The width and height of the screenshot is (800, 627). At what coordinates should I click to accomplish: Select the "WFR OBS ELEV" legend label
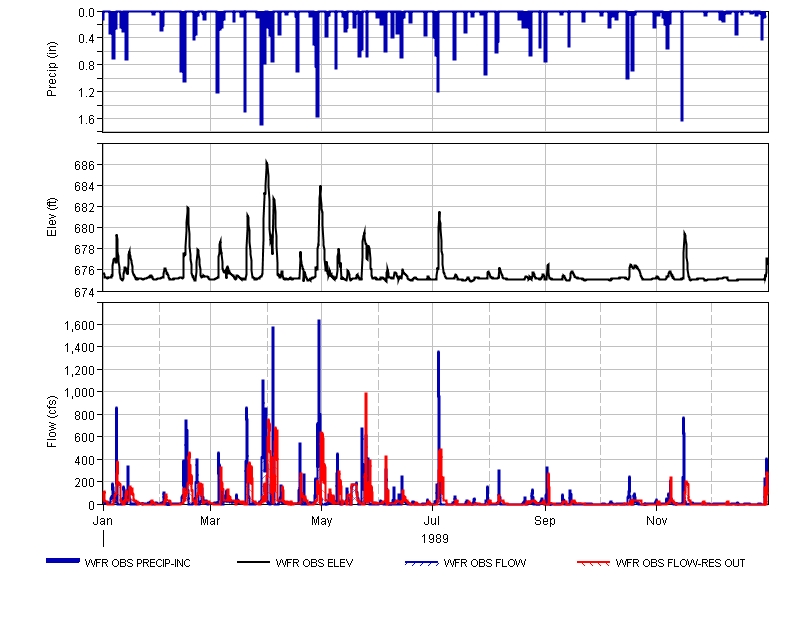pos(314,563)
